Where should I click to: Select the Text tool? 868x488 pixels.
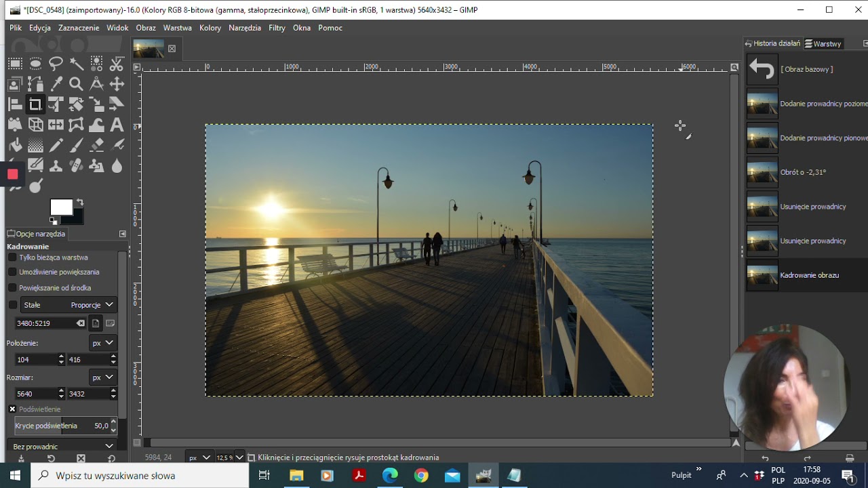pyautogui.click(x=117, y=125)
